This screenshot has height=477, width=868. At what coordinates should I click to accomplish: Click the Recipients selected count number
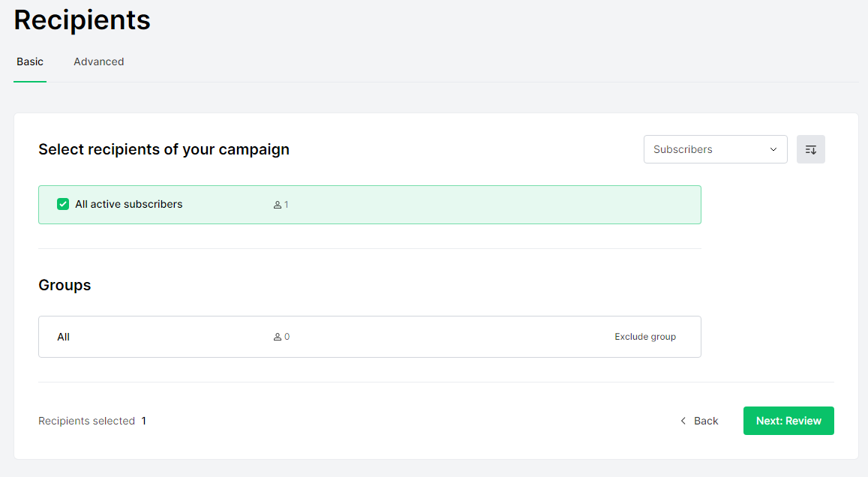[144, 421]
